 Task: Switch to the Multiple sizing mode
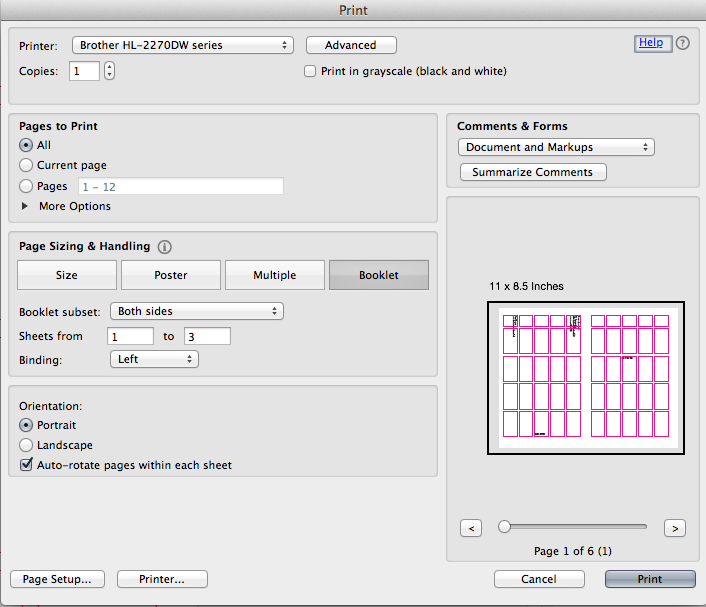[275, 275]
